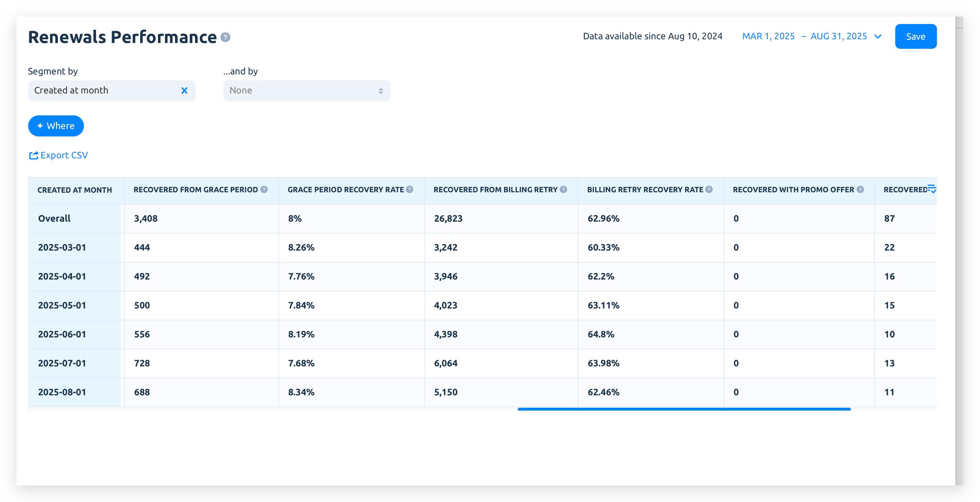This screenshot has height=502, width=980.
Task: Click the MAR 1, 2025 start date
Action: point(768,36)
